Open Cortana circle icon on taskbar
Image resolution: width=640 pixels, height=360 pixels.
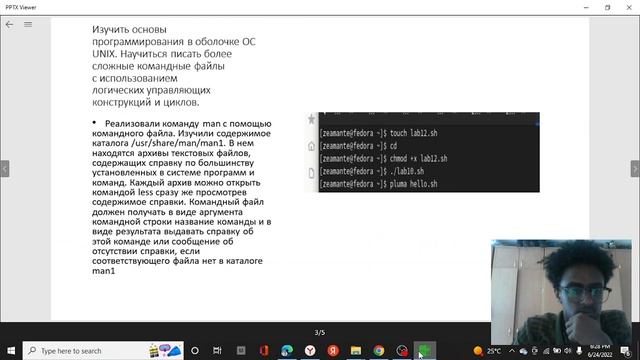coord(195,351)
